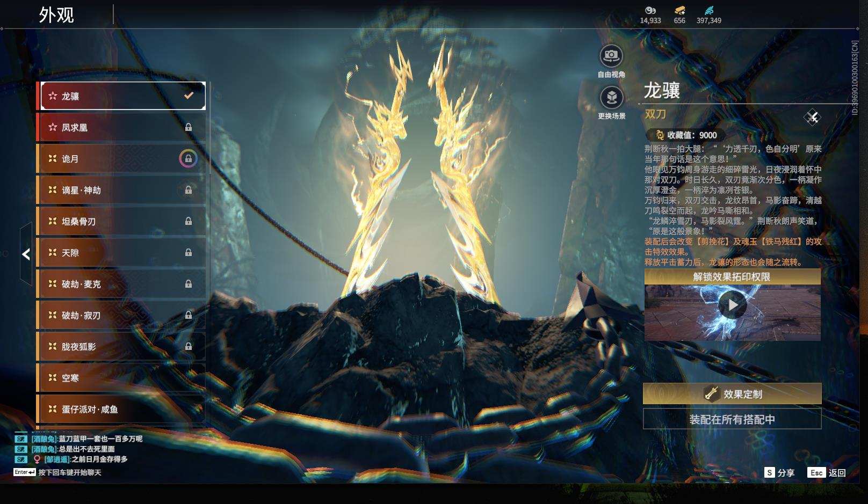Click the 双刀 weapon category label

pos(655,114)
